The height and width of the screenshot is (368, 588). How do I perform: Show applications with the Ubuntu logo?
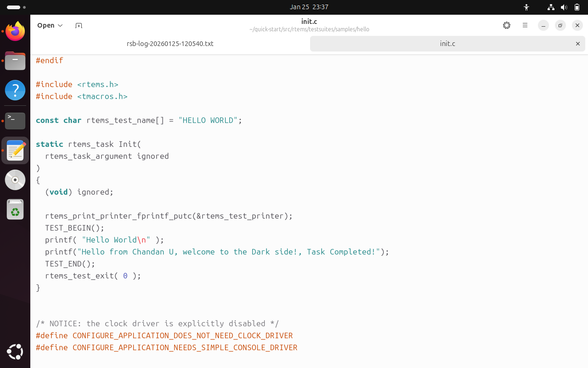coord(15,352)
